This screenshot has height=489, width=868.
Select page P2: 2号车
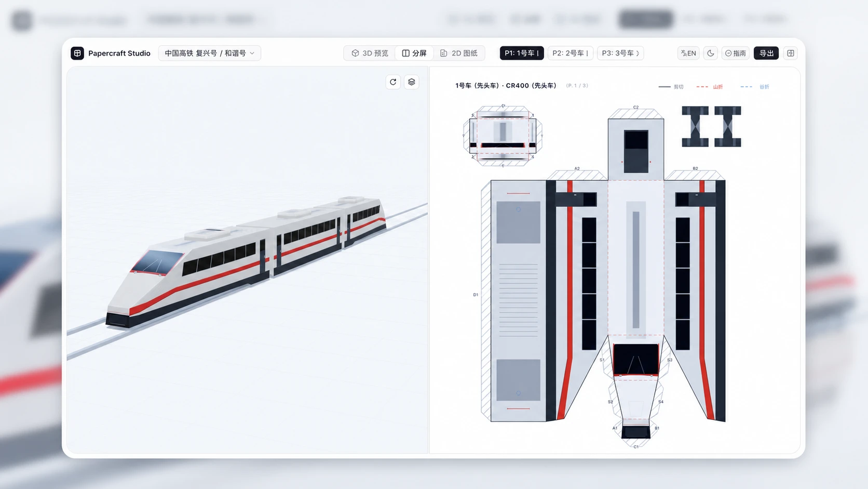click(570, 53)
